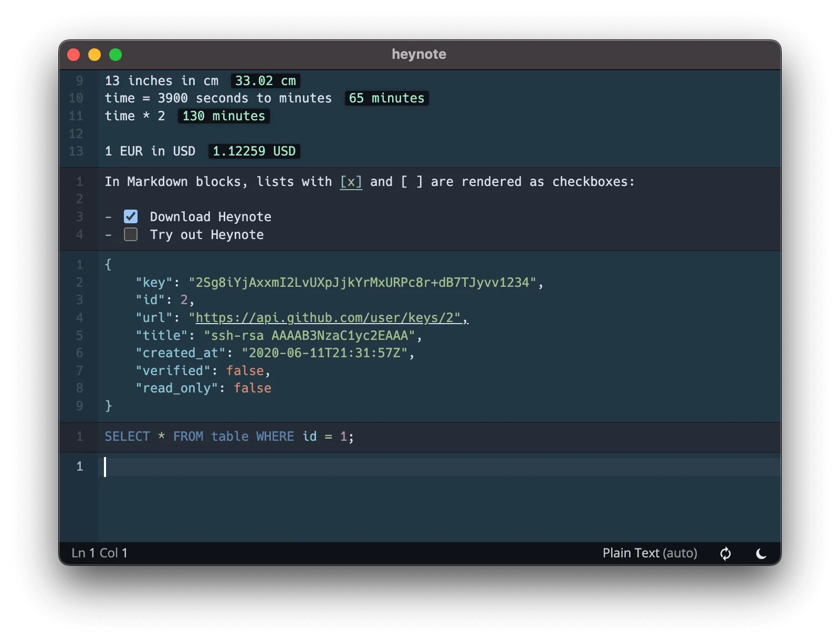Open the api.github.com URL link
The width and height of the screenshot is (840, 643).
(328, 318)
